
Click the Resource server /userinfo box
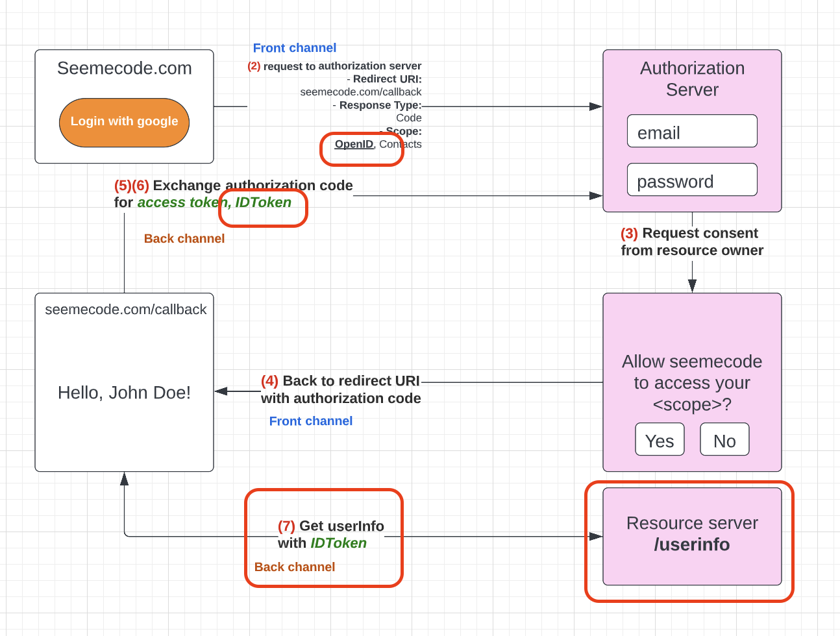tap(692, 536)
